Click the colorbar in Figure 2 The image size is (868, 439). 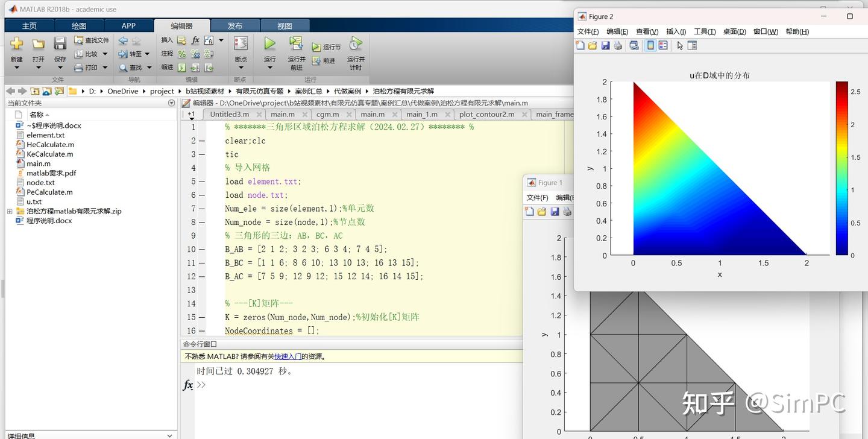(x=841, y=168)
